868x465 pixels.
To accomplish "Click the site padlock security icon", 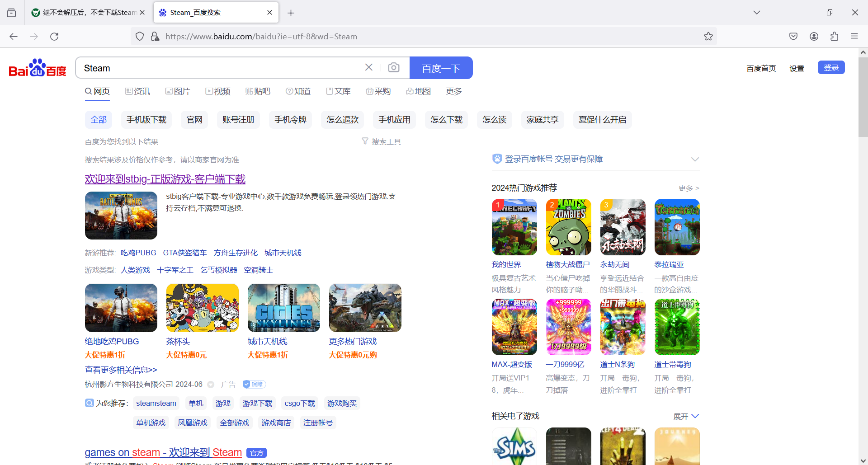I will (155, 37).
